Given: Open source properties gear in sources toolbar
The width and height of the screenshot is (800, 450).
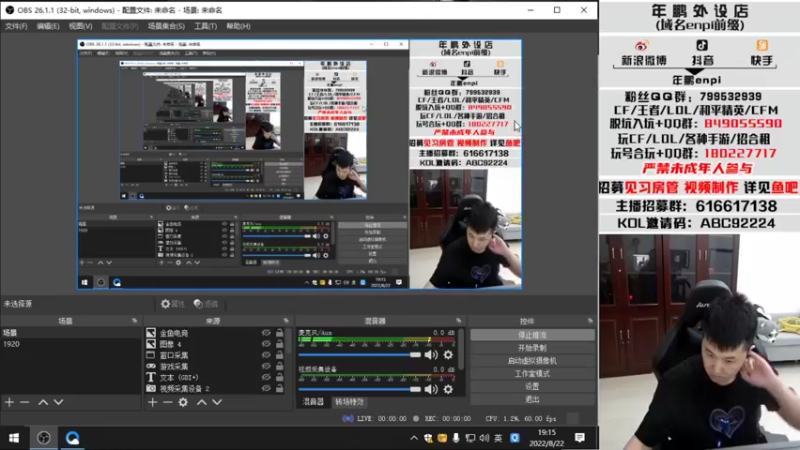Looking at the screenshot, I should tap(183, 402).
